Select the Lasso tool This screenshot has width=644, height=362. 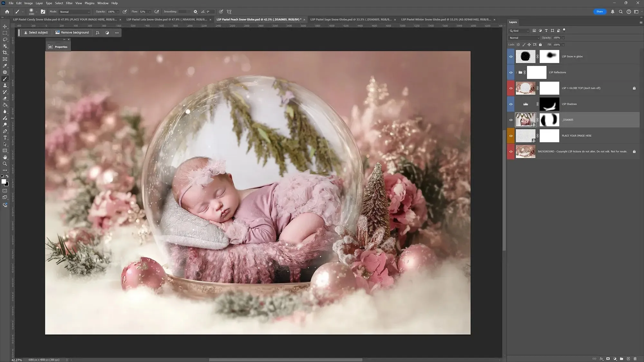click(x=5, y=40)
